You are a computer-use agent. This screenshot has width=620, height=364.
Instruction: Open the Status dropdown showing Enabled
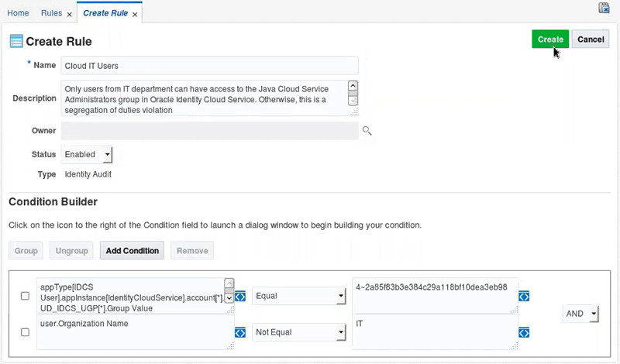[x=88, y=155]
